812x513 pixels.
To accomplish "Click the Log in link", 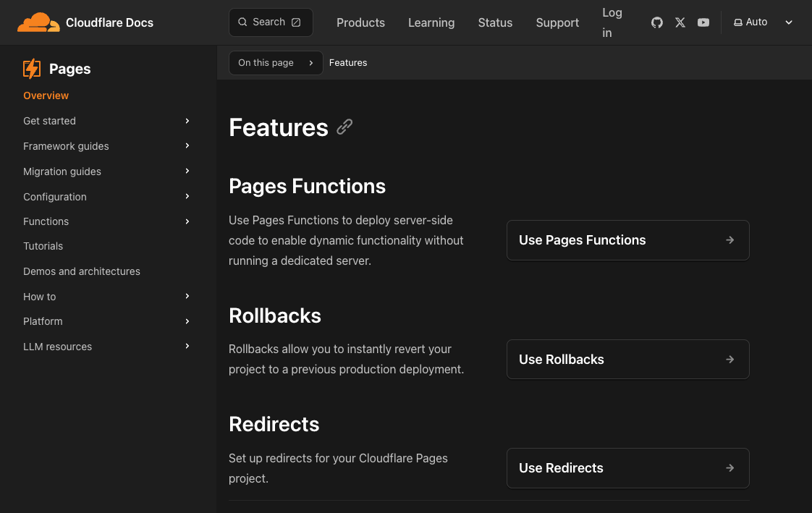I will 612,22.
